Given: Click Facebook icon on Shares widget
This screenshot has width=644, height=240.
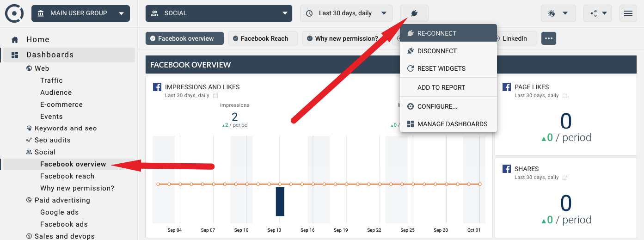Looking at the screenshot, I should pos(506,169).
